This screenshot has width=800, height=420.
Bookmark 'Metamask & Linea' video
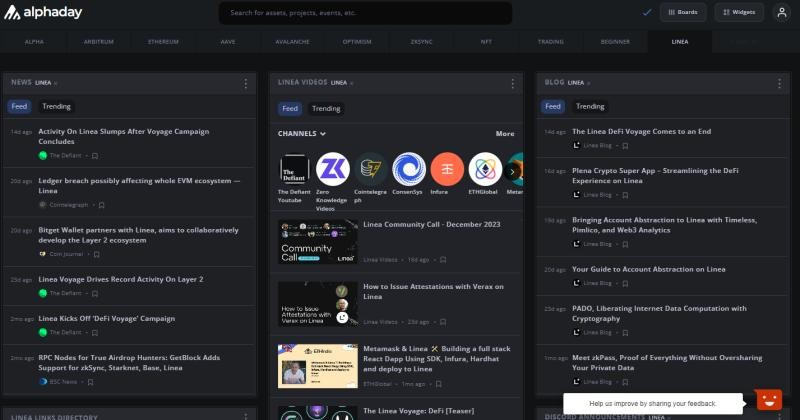tap(439, 384)
